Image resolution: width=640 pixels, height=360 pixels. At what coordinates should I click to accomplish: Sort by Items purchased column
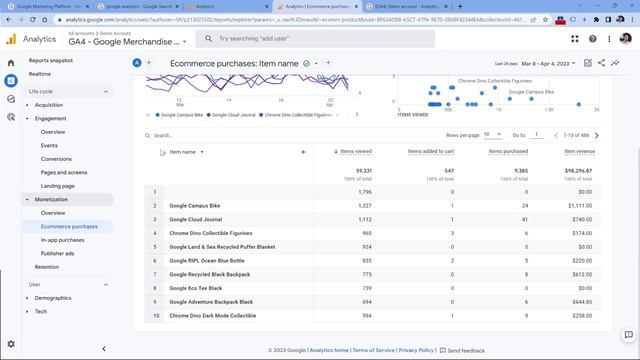(x=508, y=151)
